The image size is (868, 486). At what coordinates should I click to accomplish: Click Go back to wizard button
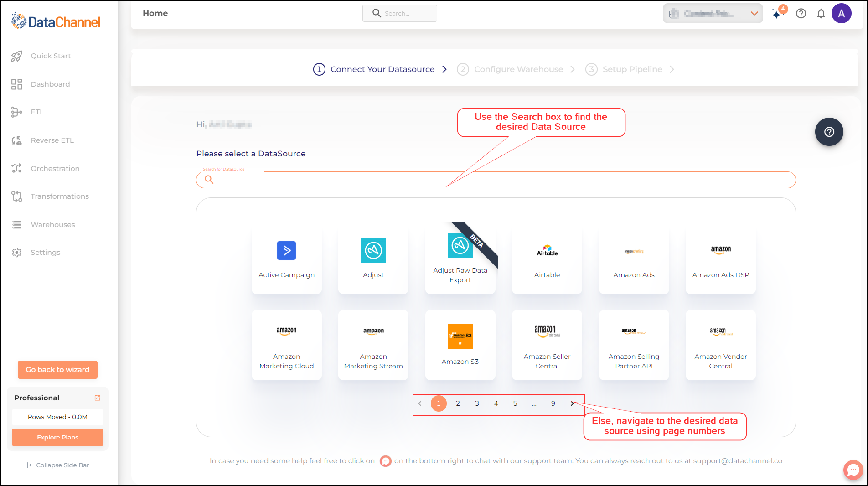point(57,370)
